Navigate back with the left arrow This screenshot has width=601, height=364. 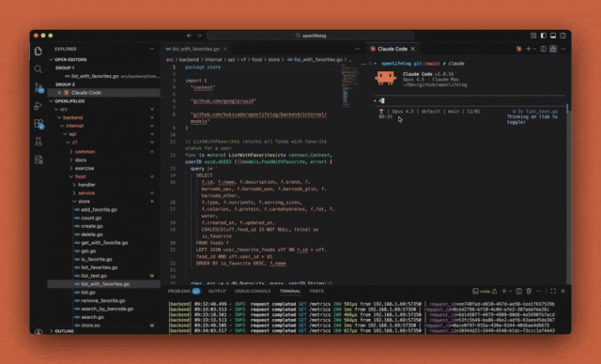coord(189,36)
